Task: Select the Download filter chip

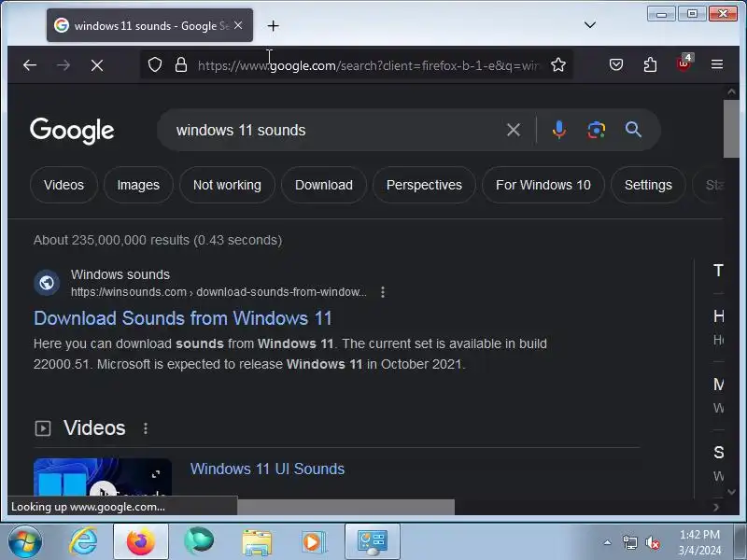Action: [x=324, y=185]
